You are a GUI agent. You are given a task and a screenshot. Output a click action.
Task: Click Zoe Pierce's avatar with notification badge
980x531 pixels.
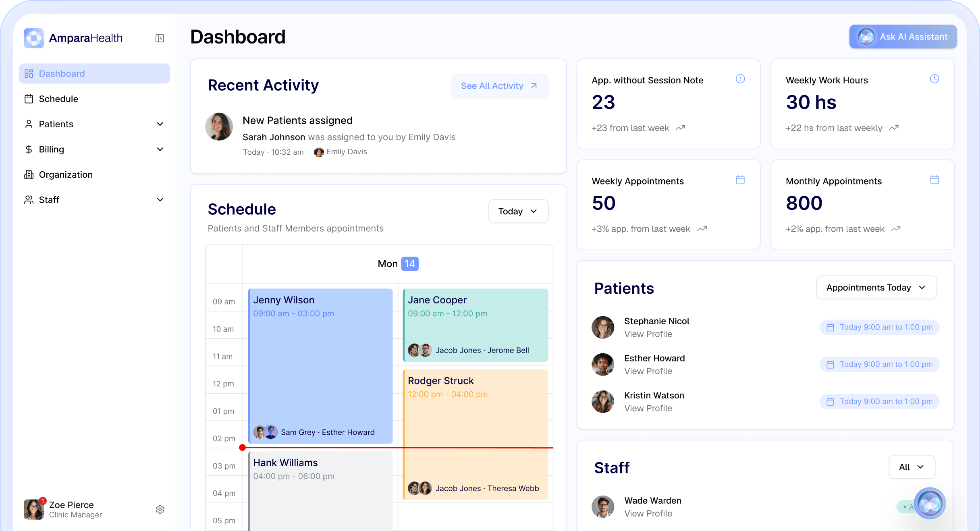click(34, 509)
